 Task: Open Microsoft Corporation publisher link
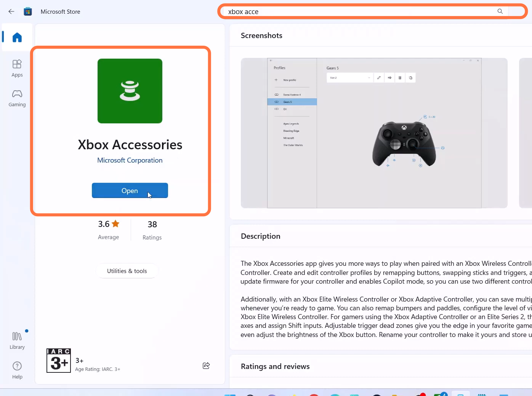[x=130, y=160]
